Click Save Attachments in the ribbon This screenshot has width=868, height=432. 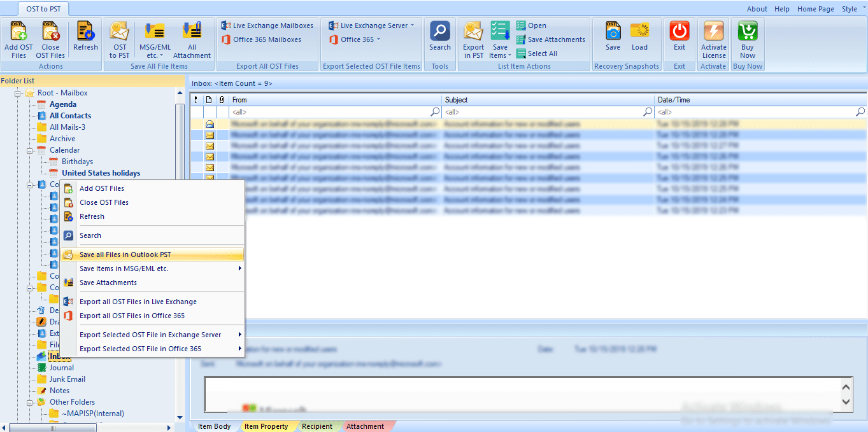click(x=551, y=39)
